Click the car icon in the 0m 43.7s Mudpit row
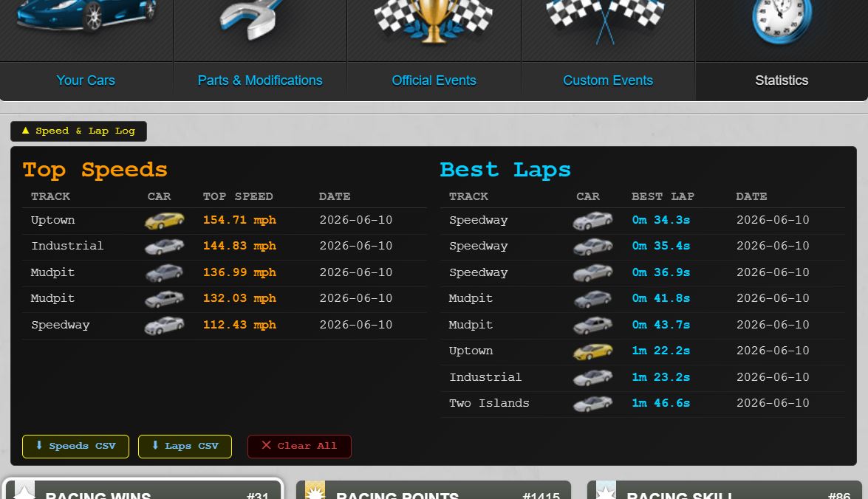Viewport: 868px width, 499px height. [593, 326]
